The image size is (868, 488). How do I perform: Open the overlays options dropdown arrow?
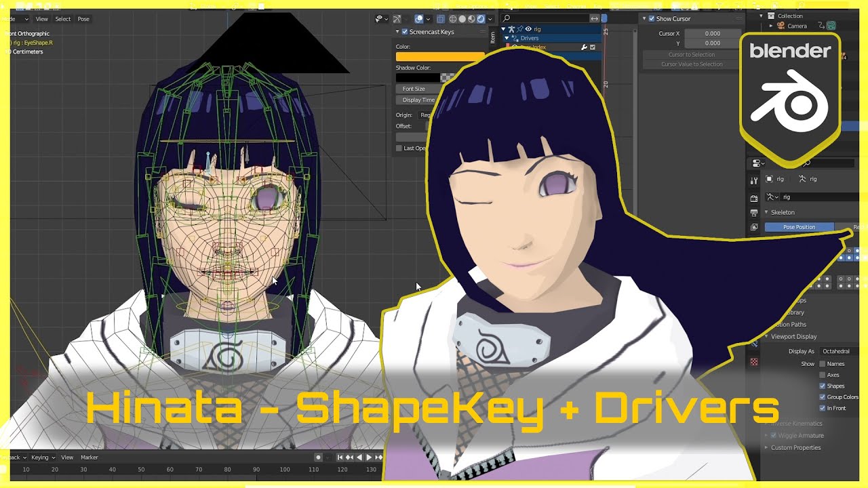[429, 19]
